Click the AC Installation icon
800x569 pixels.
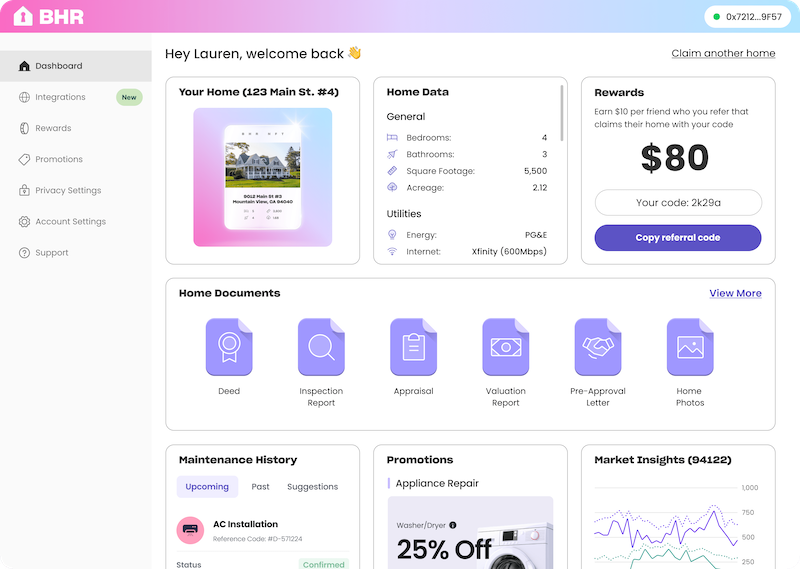point(190,530)
